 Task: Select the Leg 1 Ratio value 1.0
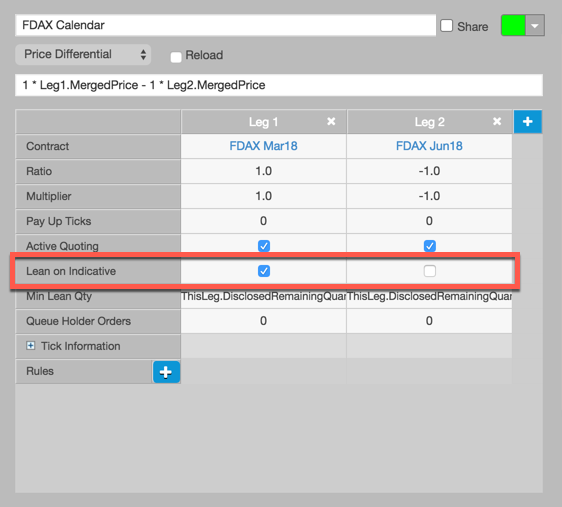(x=263, y=171)
